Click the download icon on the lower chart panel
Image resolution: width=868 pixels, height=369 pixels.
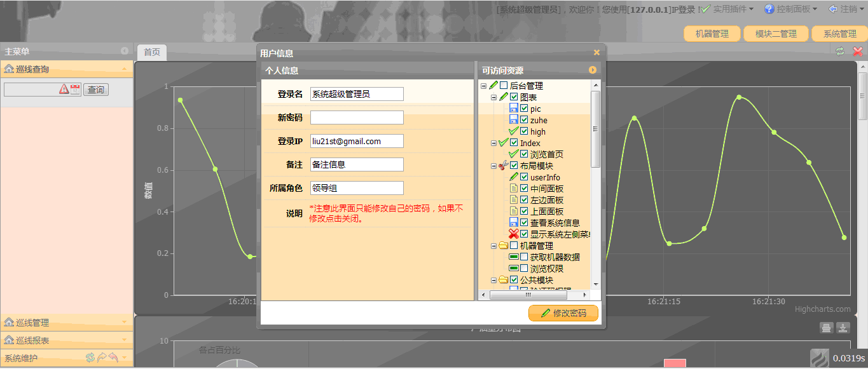pos(843,327)
